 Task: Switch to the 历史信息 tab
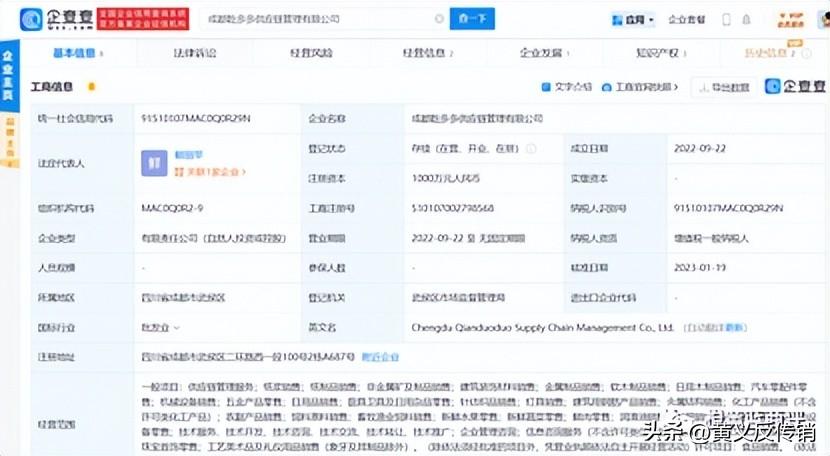770,53
